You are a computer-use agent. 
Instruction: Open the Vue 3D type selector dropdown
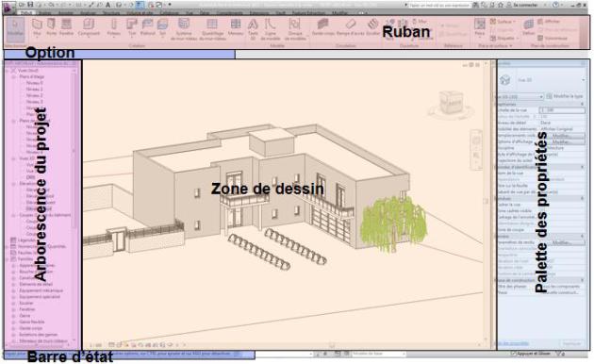(542, 80)
